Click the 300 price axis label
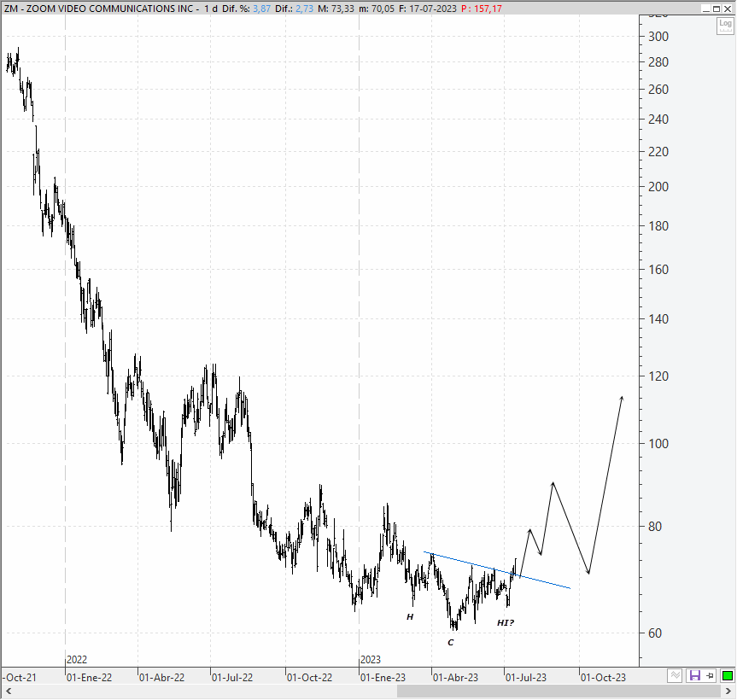The height and width of the screenshot is (700, 737). pyautogui.click(x=658, y=37)
